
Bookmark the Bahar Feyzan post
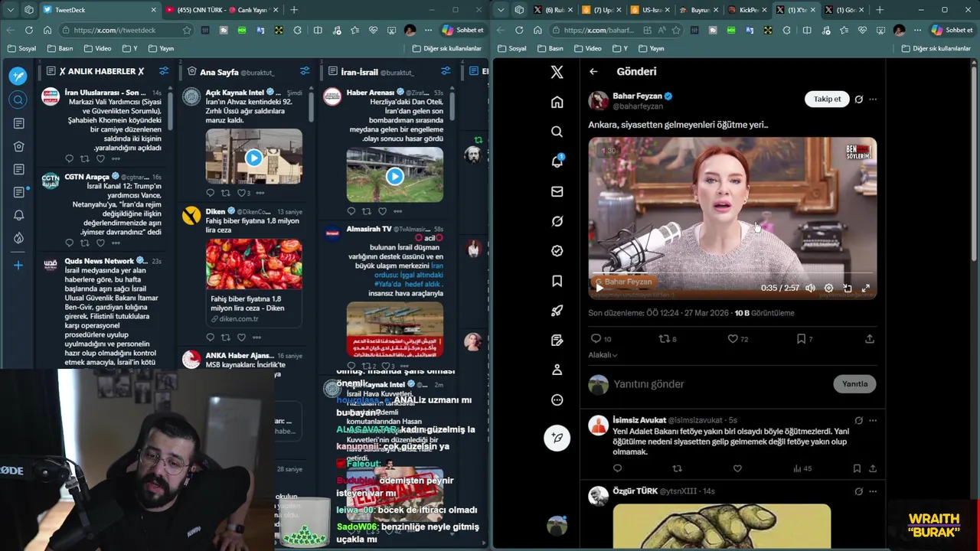tap(805, 338)
